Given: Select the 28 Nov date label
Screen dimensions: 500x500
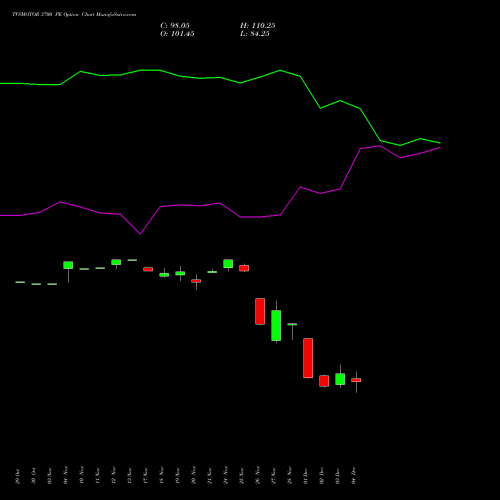Looking at the screenshot, I should click(x=290, y=475).
